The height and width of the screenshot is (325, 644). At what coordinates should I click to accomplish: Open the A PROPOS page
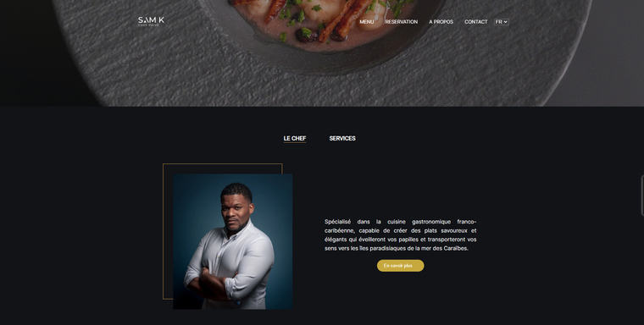pos(441,22)
